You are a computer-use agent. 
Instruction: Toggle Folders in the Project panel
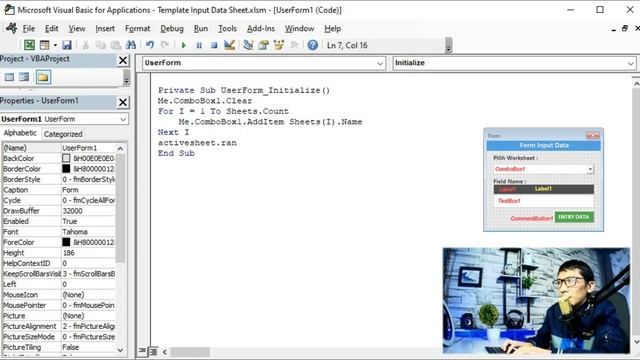click(x=43, y=77)
